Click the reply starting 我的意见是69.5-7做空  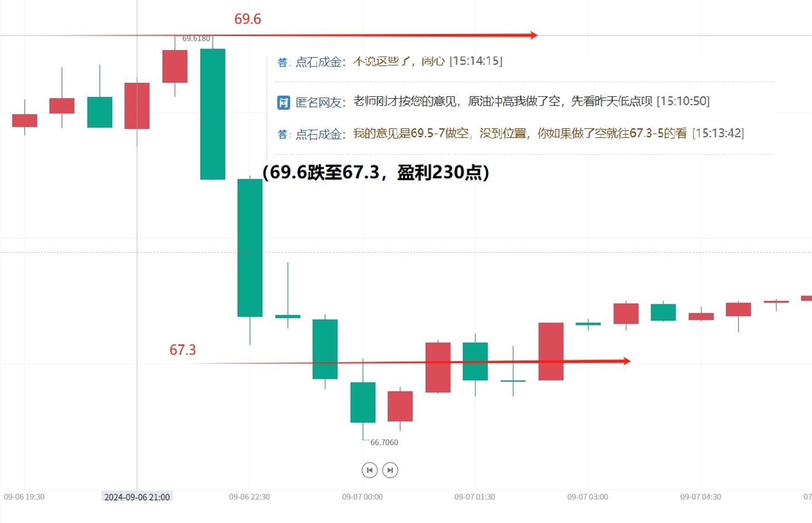(520, 134)
